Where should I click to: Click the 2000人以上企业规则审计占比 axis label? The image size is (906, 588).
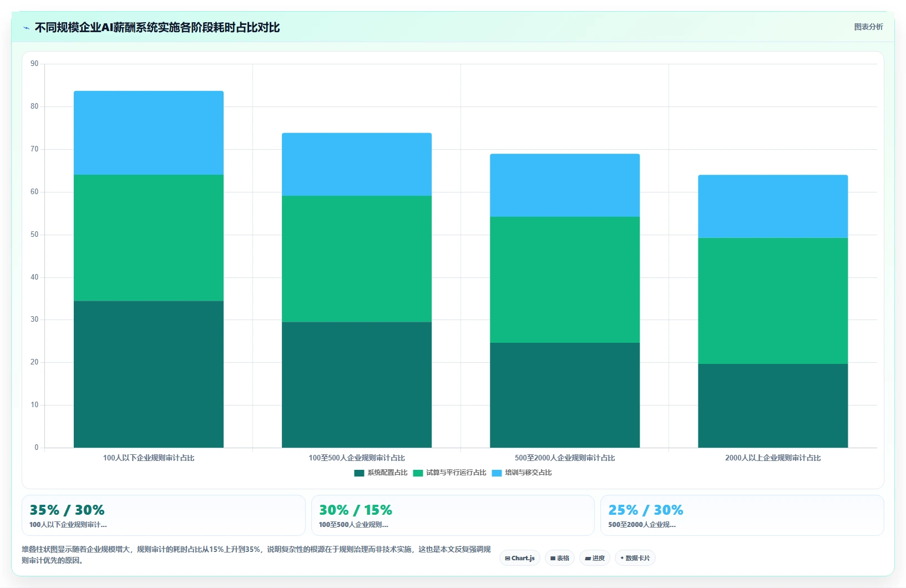point(773,458)
